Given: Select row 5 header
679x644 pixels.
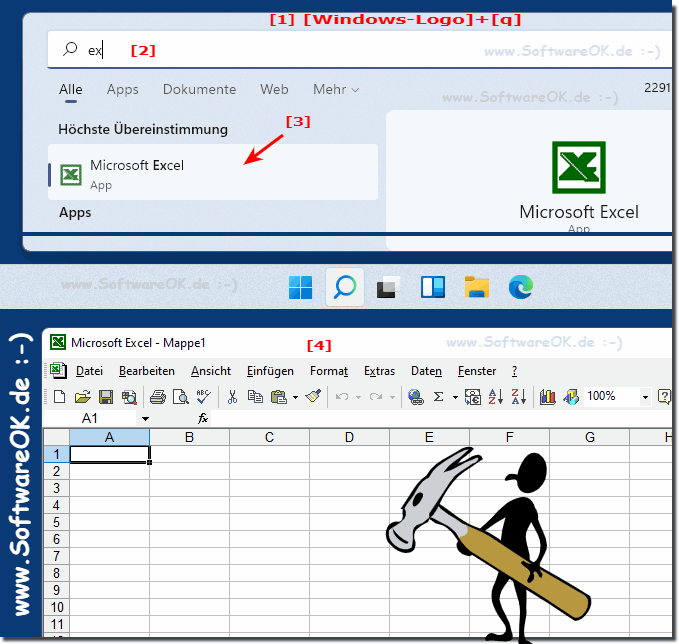Looking at the screenshot, I should click(56, 522).
